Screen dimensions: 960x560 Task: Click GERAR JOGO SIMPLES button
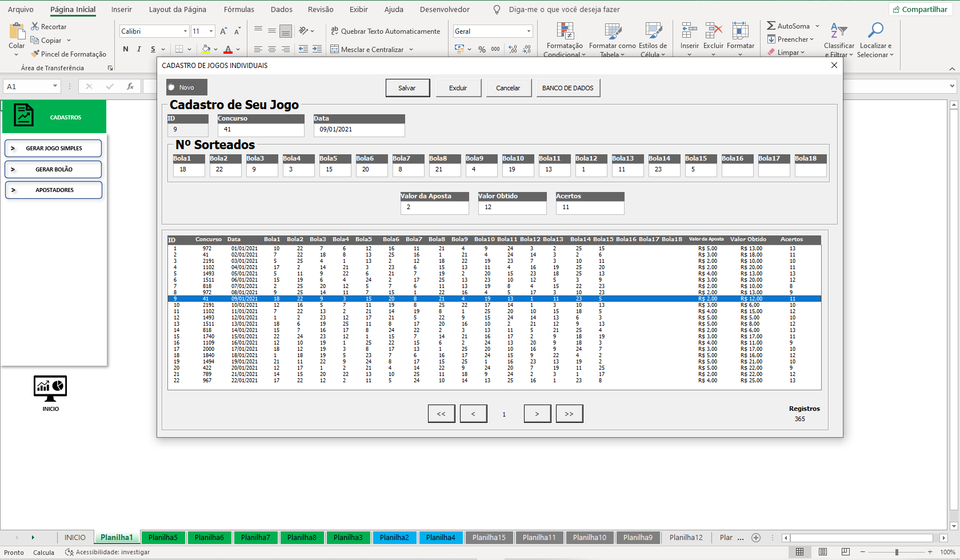pos(53,148)
